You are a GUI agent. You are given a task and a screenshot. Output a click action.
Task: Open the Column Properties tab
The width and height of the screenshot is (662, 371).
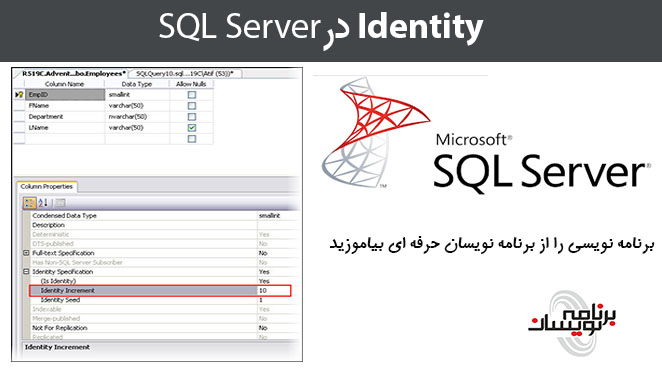46,187
